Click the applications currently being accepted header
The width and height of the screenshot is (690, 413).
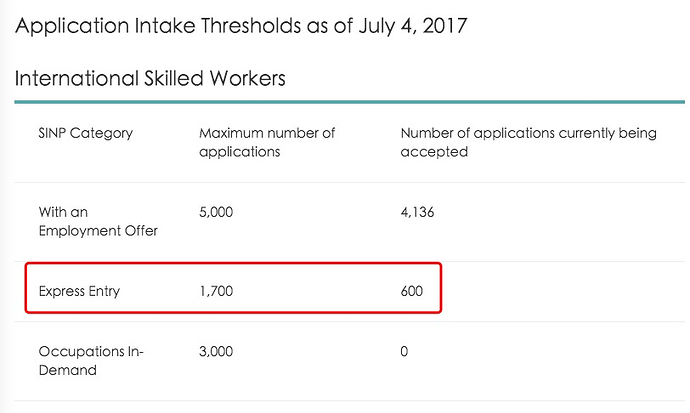point(528,143)
